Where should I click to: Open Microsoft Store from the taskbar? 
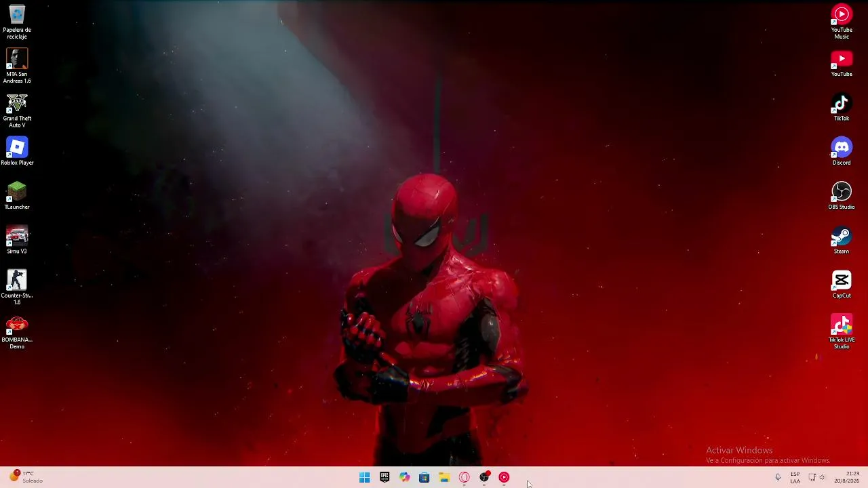tap(425, 477)
